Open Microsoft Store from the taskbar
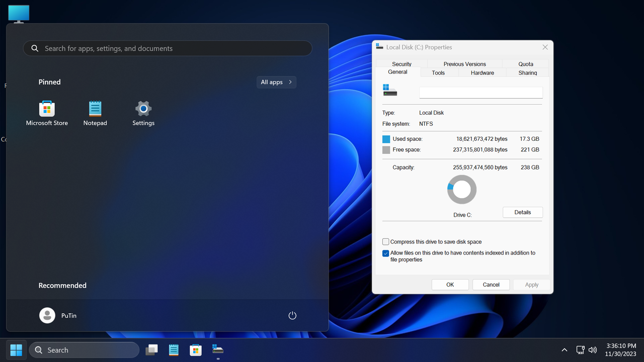The width and height of the screenshot is (644, 362). pos(196,349)
